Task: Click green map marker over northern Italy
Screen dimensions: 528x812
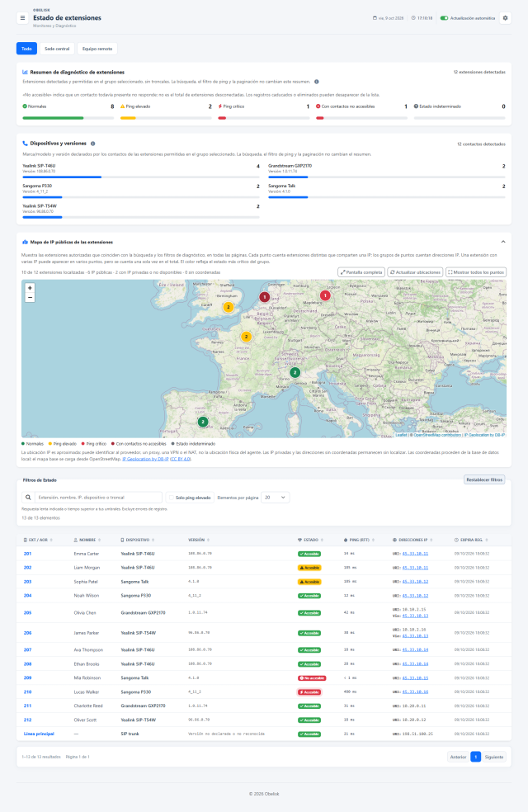Action: [295, 372]
